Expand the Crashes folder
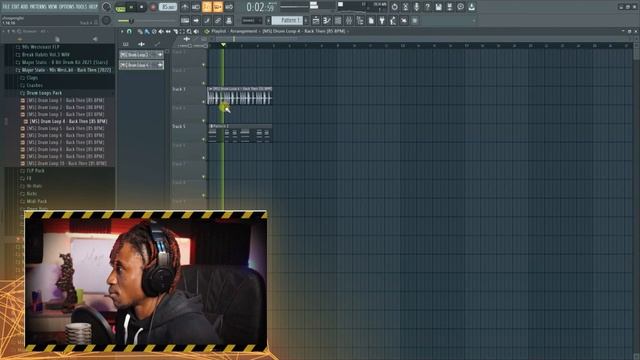The image size is (640, 360). click(x=34, y=85)
